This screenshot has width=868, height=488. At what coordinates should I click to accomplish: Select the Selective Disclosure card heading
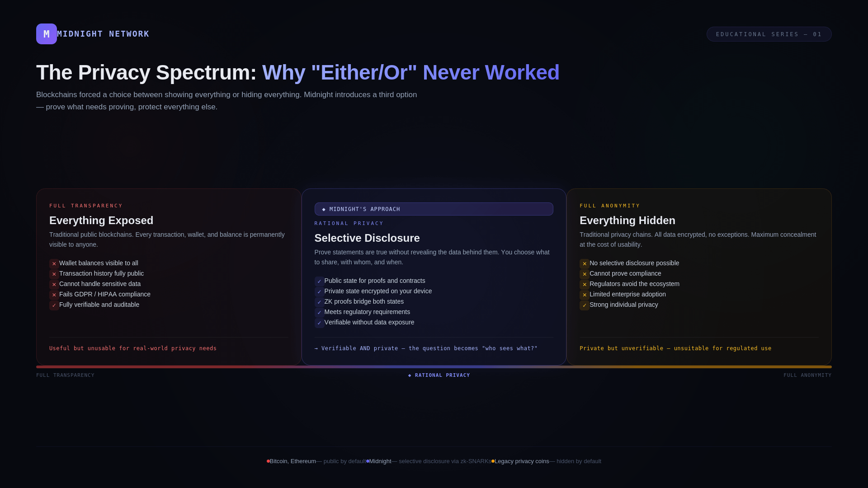[367, 238]
